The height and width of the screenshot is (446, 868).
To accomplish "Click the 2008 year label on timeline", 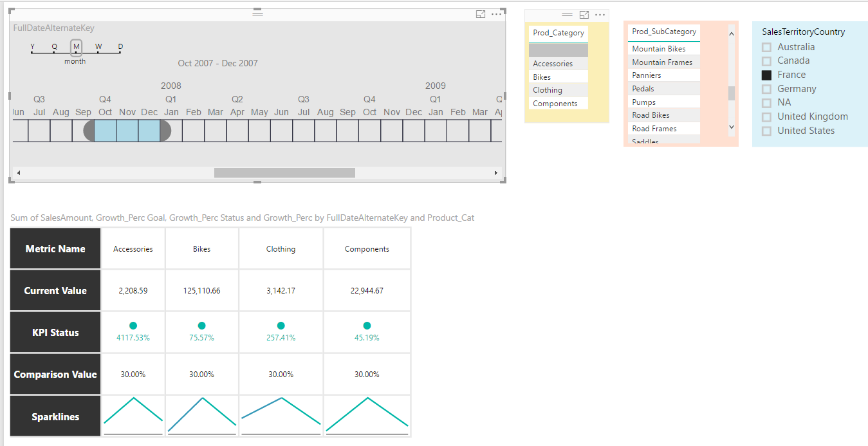I will (171, 86).
